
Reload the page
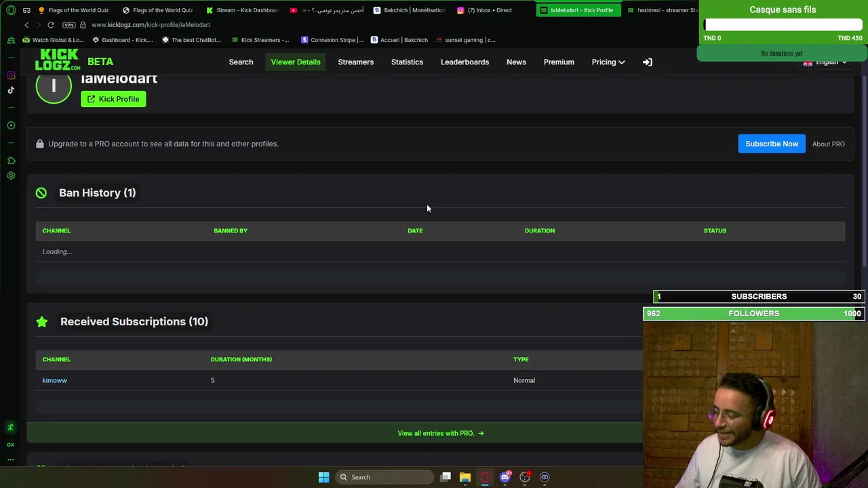point(51,25)
